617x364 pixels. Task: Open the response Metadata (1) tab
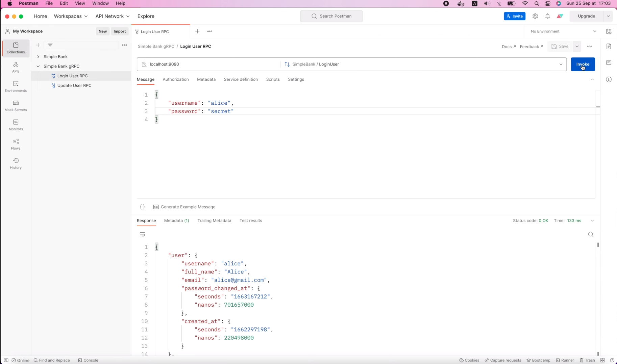(x=176, y=221)
